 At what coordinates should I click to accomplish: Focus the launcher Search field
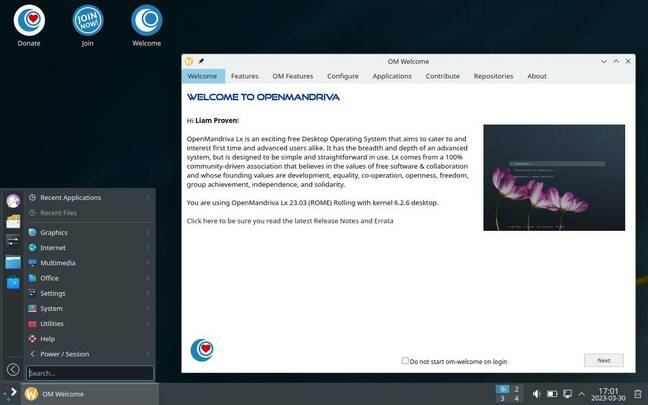(x=90, y=373)
